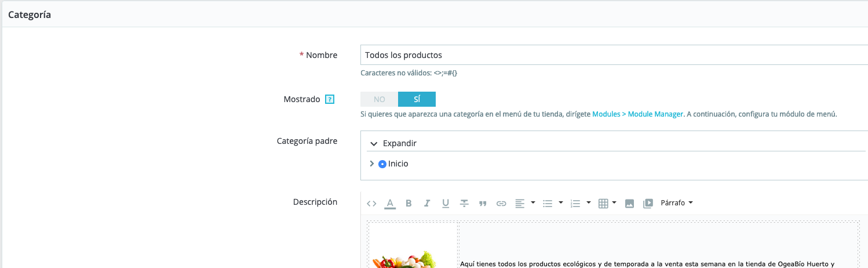Apply italic formatting to description text
This screenshot has height=268, width=868.
coord(427,204)
